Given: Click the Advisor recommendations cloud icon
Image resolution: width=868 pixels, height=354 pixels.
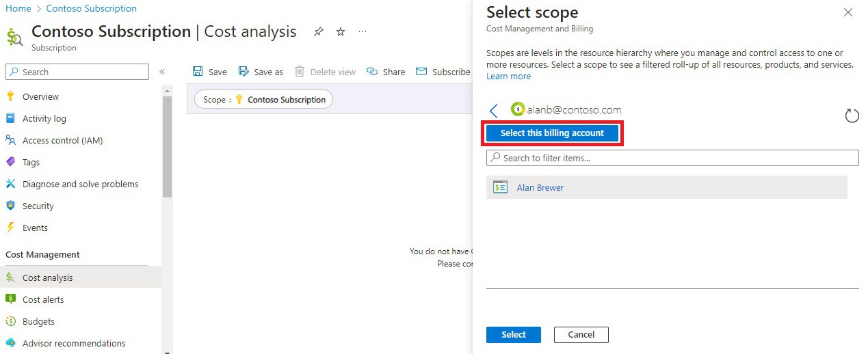Looking at the screenshot, I should pyautogui.click(x=10, y=343).
